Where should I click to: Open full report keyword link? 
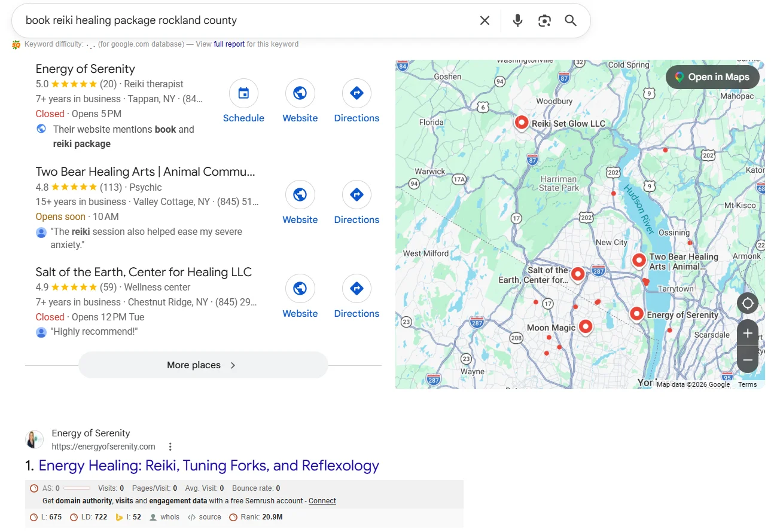229,44
